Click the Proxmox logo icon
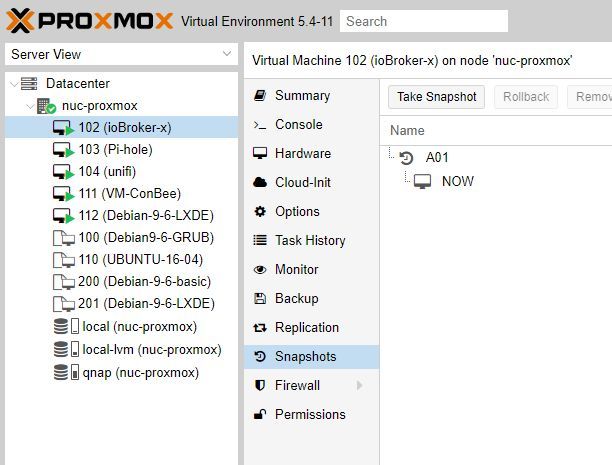 [21, 19]
